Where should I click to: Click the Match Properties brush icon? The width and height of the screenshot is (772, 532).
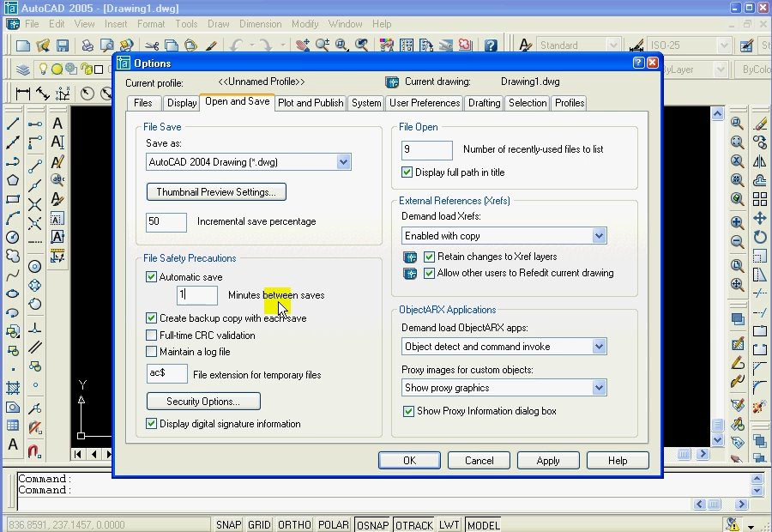pos(211,45)
